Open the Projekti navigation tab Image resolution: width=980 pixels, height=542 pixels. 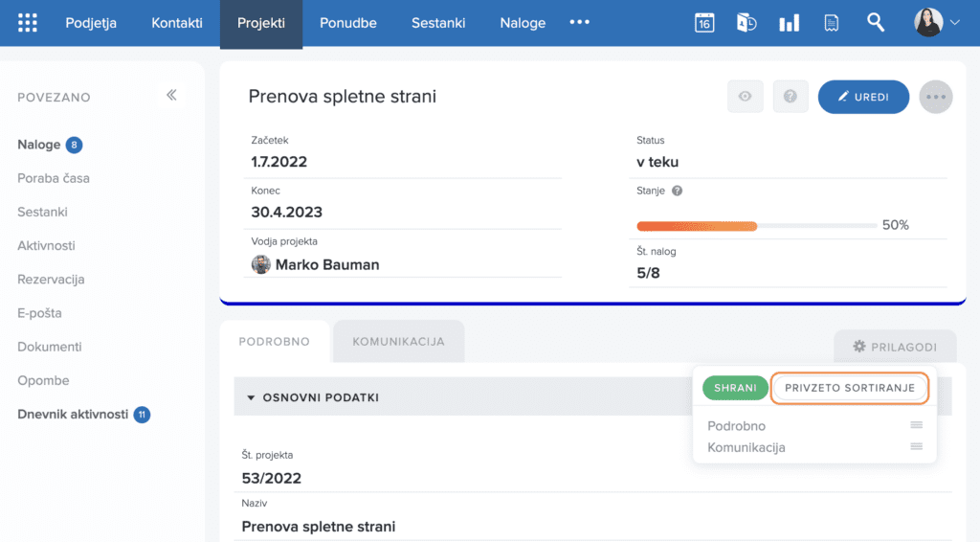click(261, 23)
